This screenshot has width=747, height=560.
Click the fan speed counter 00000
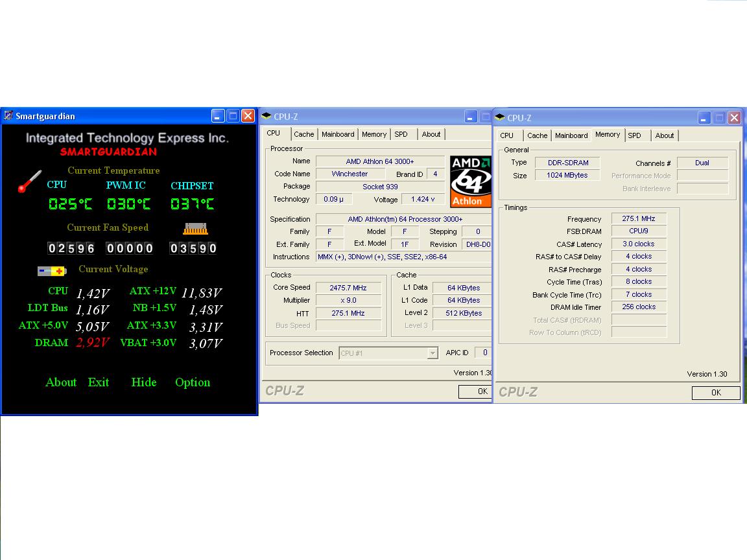click(x=130, y=248)
